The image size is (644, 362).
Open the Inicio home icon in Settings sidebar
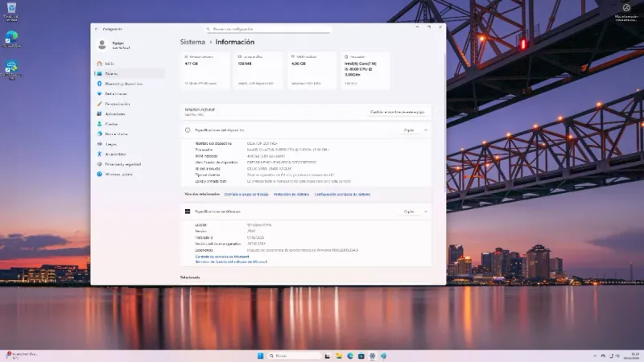tap(99, 64)
